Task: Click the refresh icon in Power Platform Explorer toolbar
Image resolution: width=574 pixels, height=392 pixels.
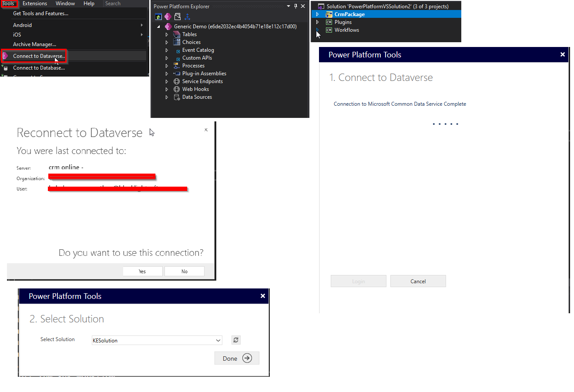Action: point(158,17)
